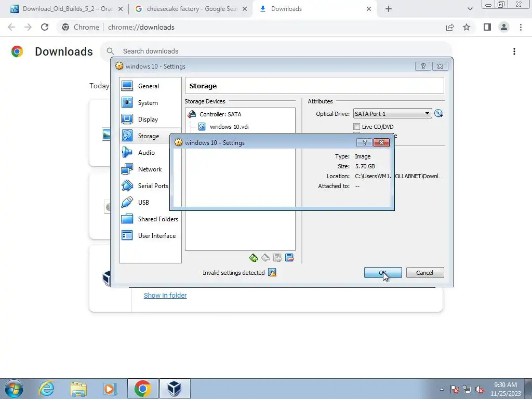The width and height of the screenshot is (532, 399).
Task: Open the Display settings category
Action: click(x=150, y=119)
